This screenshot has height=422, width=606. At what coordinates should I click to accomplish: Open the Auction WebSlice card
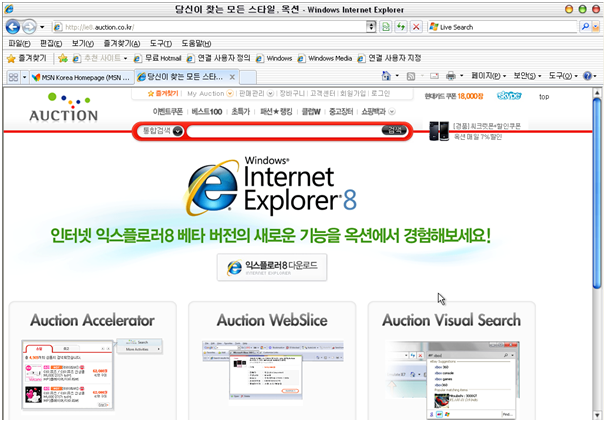272,361
